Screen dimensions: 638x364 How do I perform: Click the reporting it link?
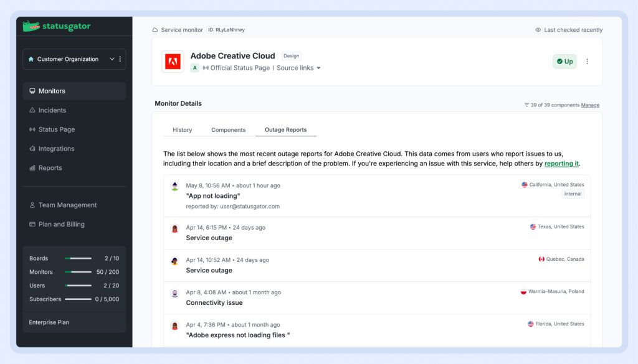point(561,163)
